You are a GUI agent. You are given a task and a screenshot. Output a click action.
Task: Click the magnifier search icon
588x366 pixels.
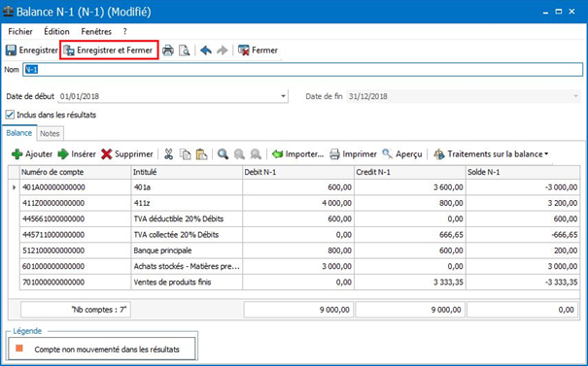click(223, 154)
